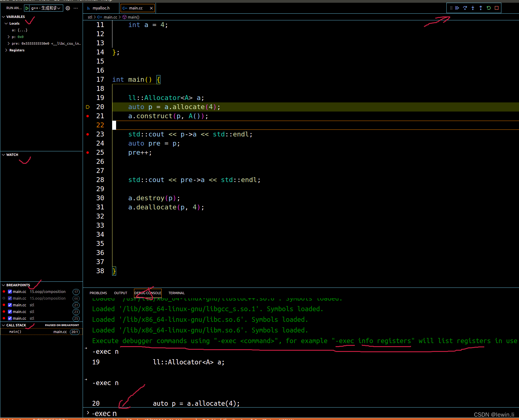Disable the stl main.cc breakpoint line 23
This screenshot has height=420, width=519.
click(10, 312)
